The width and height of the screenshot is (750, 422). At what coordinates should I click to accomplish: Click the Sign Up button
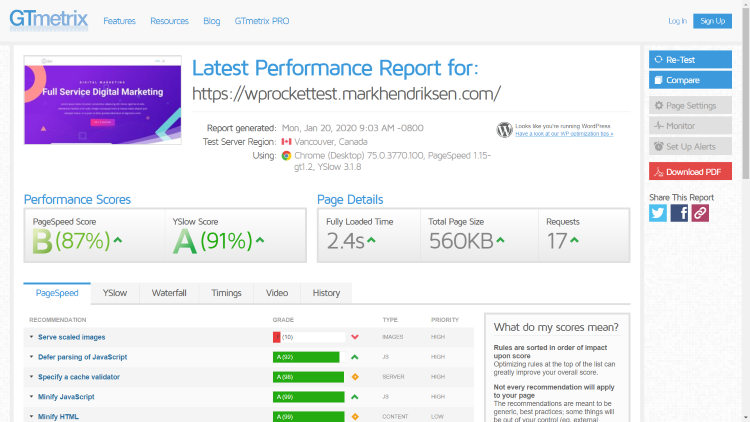click(x=712, y=21)
